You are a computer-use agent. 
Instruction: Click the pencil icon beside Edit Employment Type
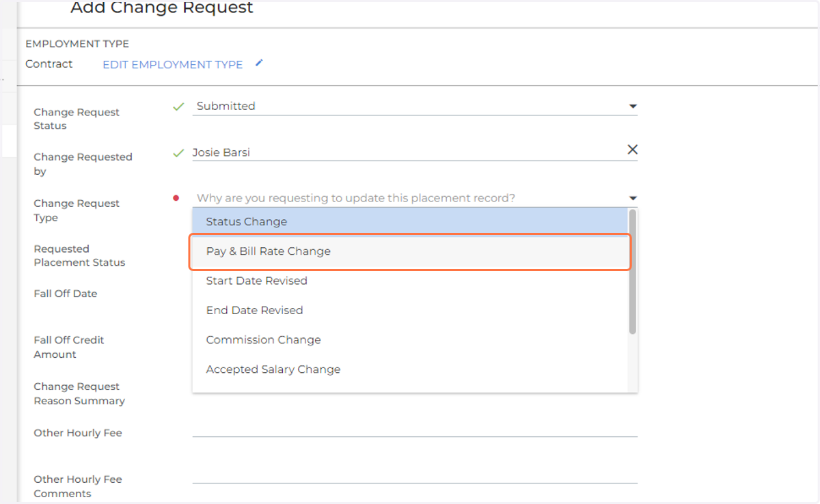[x=259, y=64]
